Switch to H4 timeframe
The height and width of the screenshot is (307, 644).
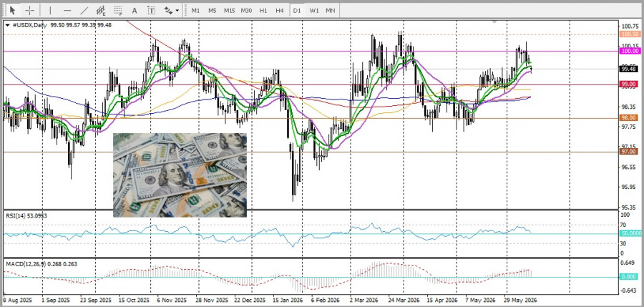click(280, 11)
